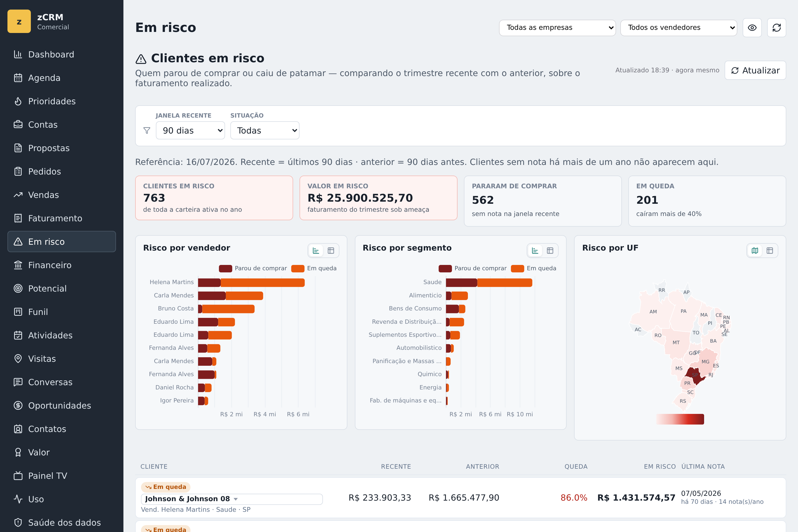
Task: Click São Paulo state on the map
Action: pyautogui.click(x=695, y=375)
